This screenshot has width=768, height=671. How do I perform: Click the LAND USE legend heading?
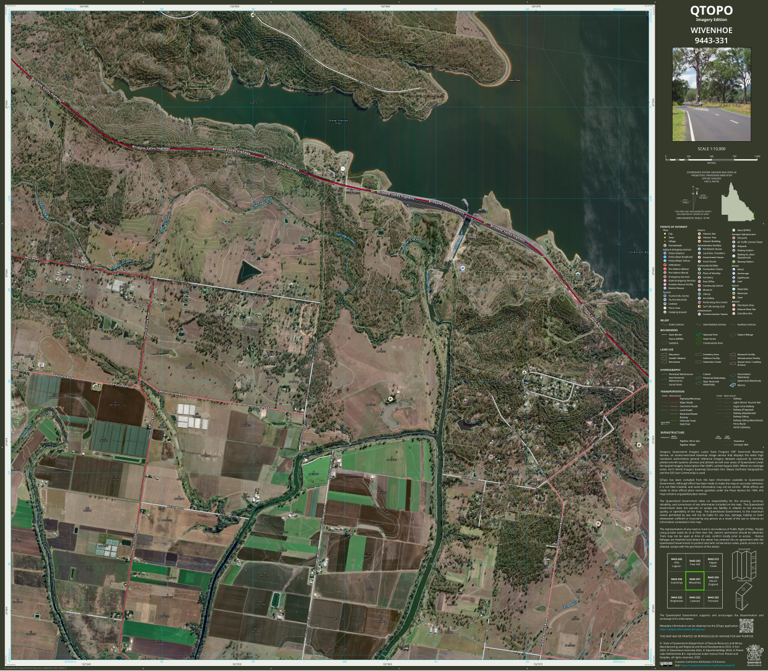pyautogui.click(x=667, y=349)
